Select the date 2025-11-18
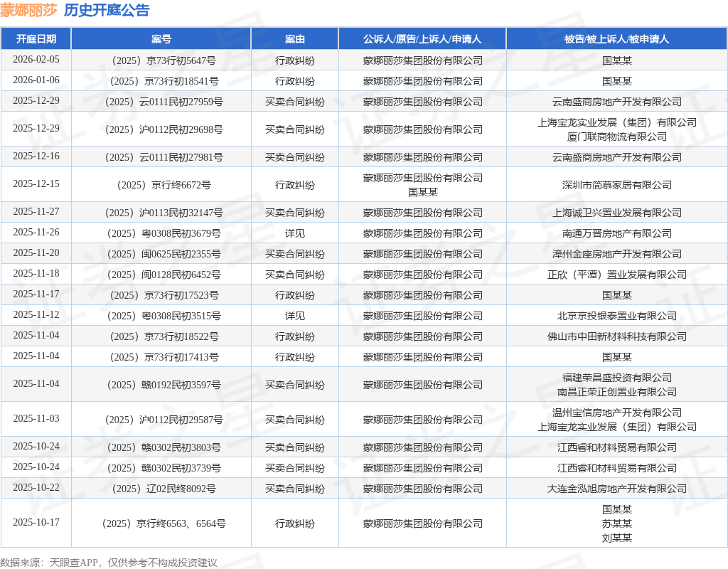728x569 pixels. (36, 274)
